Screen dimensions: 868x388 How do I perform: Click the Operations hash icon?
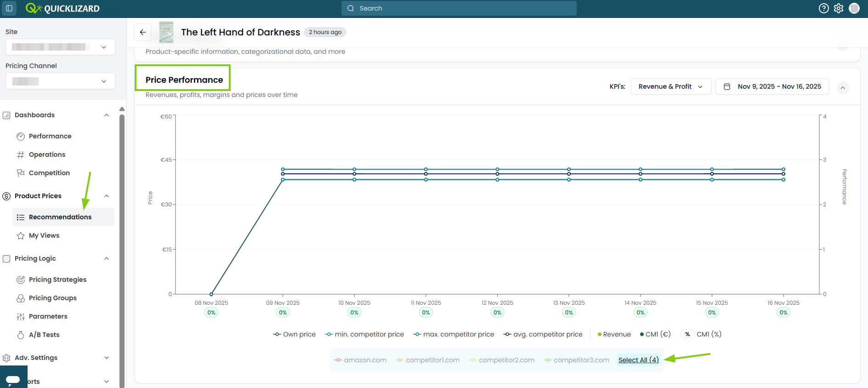click(x=21, y=154)
